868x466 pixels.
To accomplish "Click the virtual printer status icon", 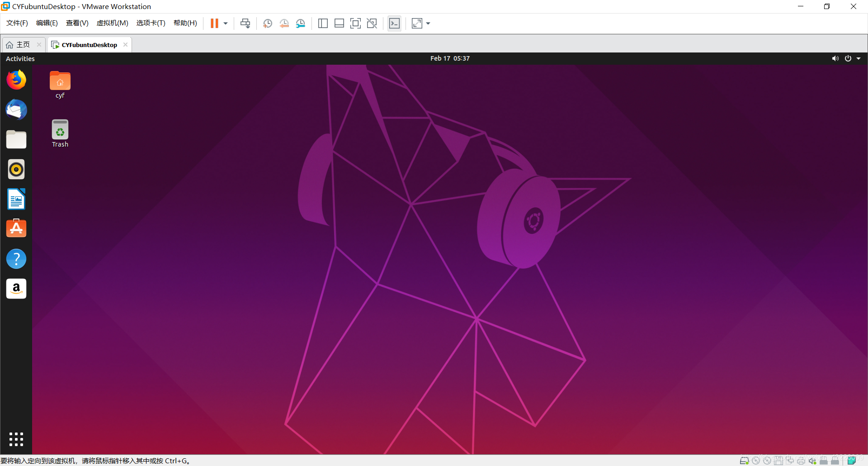I will click(801, 461).
